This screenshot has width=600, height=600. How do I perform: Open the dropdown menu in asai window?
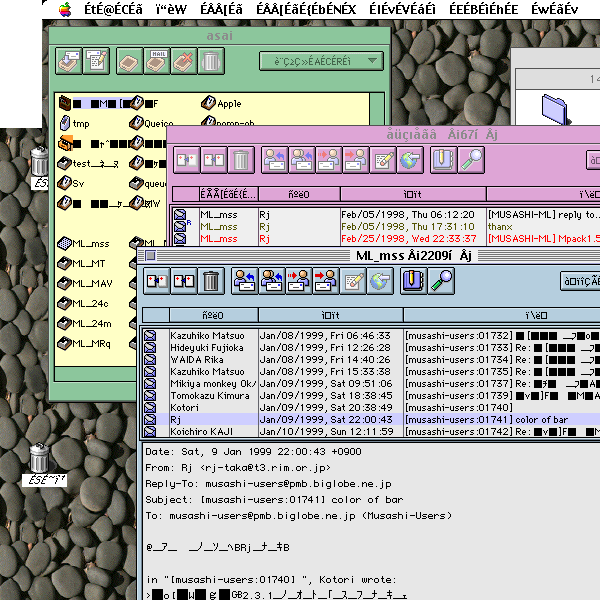pyautogui.click(x=321, y=61)
